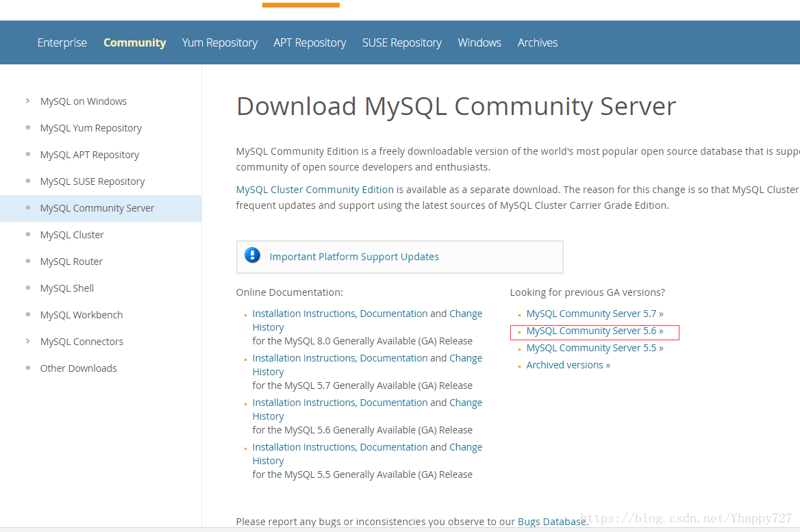The image size is (800, 532).
Task: Click the Online Documentation: label
Action: 289,292
